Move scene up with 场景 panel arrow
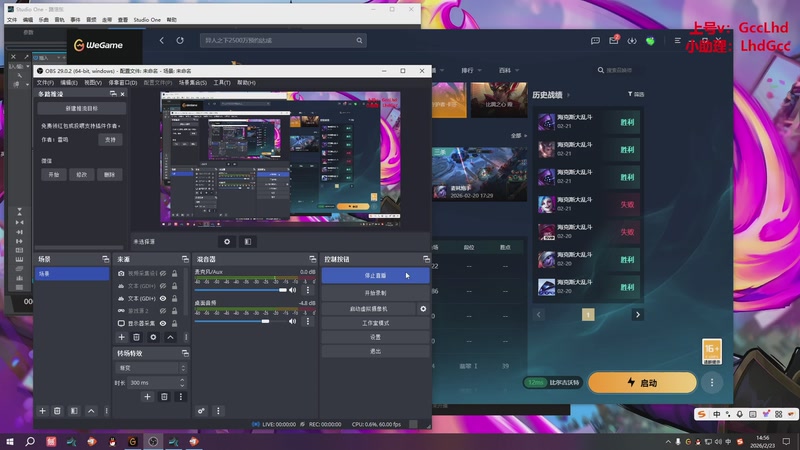 coord(91,411)
